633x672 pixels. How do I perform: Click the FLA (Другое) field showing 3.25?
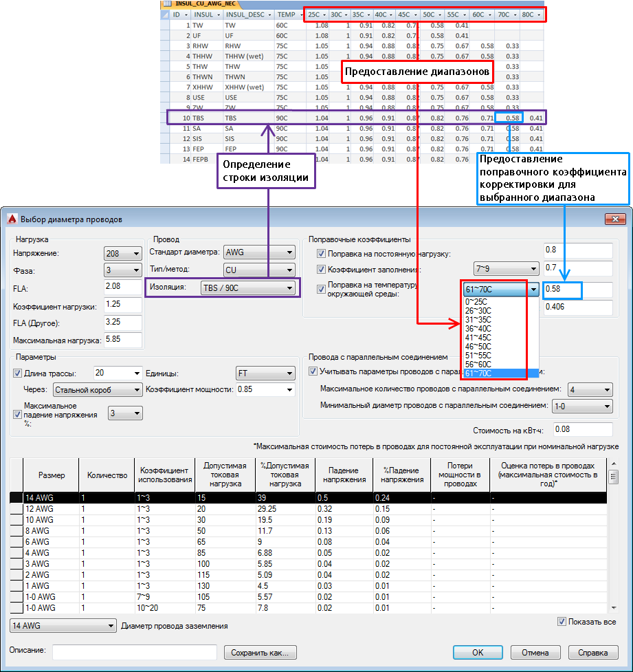pos(122,323)
